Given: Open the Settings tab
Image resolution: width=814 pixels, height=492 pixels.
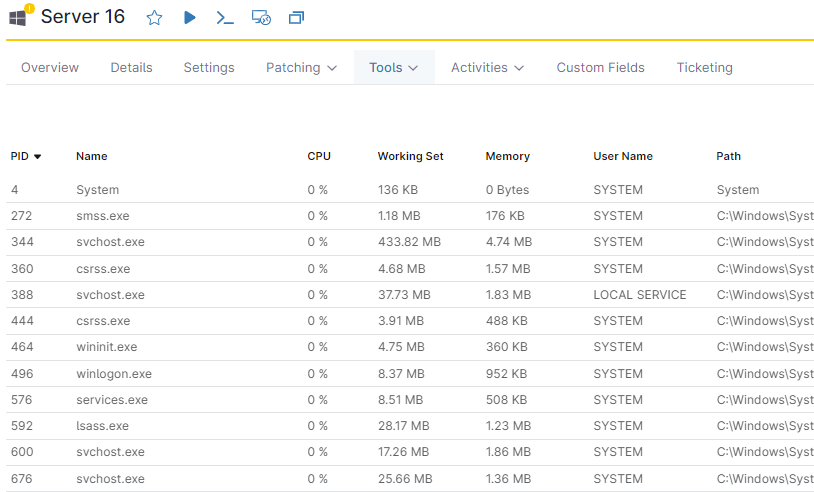Looking at the screenshot, I should [209, 68].
